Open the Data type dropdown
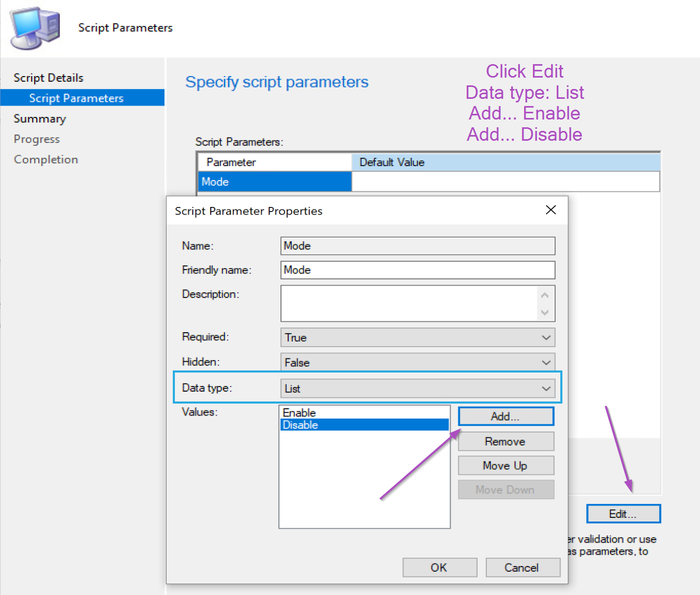The height and width of the screenshot is (595, 700). tap(418, 389)
